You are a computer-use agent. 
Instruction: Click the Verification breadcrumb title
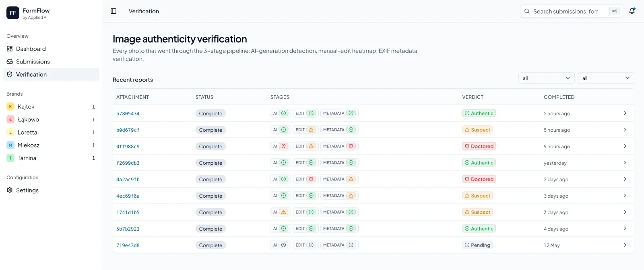(x=144, y=11)
